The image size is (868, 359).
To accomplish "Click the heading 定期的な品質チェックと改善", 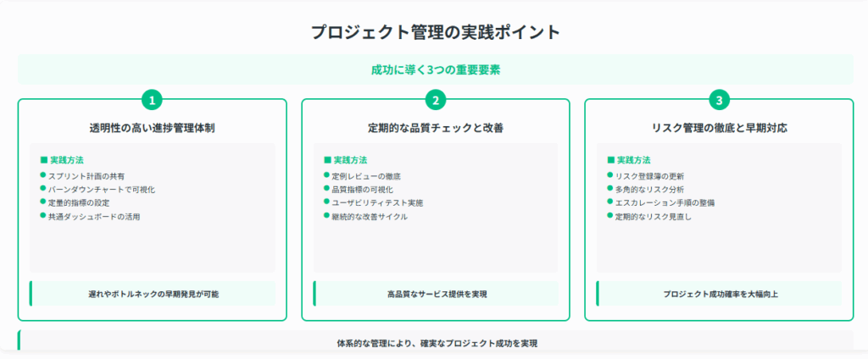I will tap(436, 128).
